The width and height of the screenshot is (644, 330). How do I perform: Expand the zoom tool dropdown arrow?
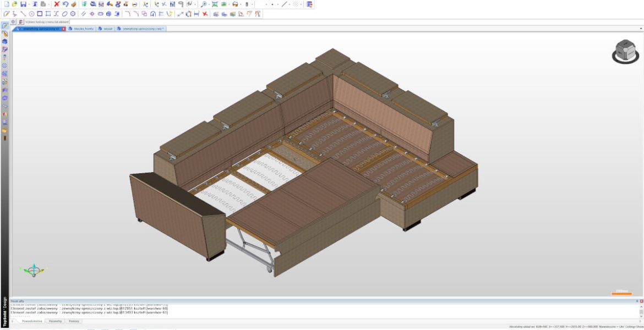210,4
